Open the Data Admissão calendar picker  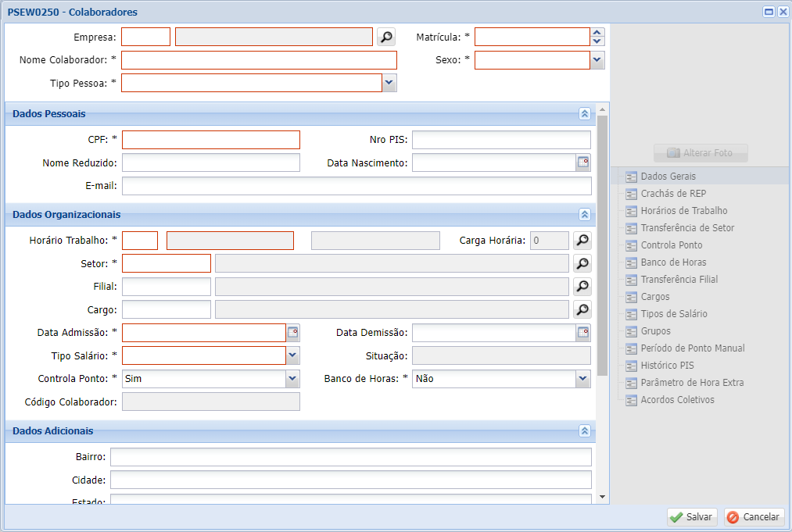(x=292, y=333)
